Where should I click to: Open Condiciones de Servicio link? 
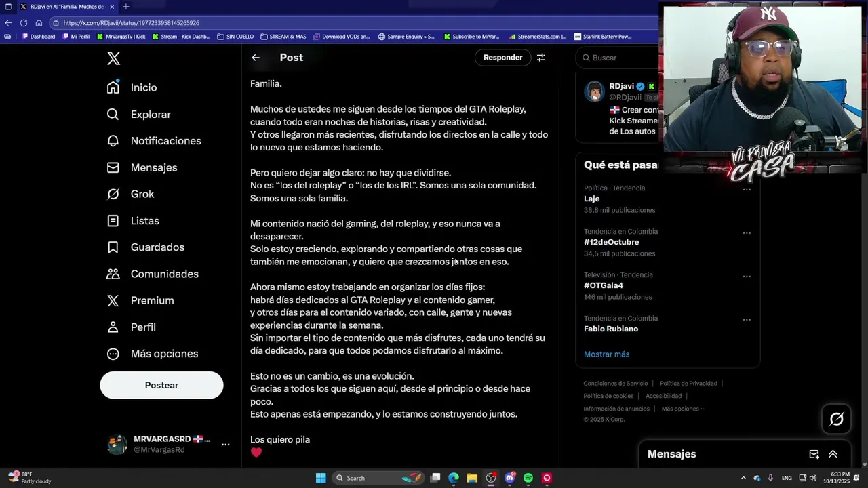[x=616, y=384]
